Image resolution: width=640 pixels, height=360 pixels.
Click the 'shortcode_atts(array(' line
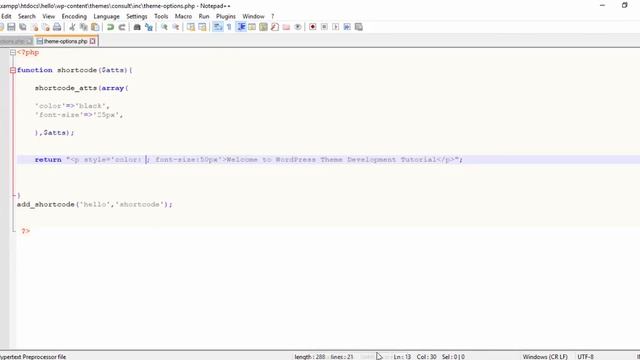click(x=82, y=88)
